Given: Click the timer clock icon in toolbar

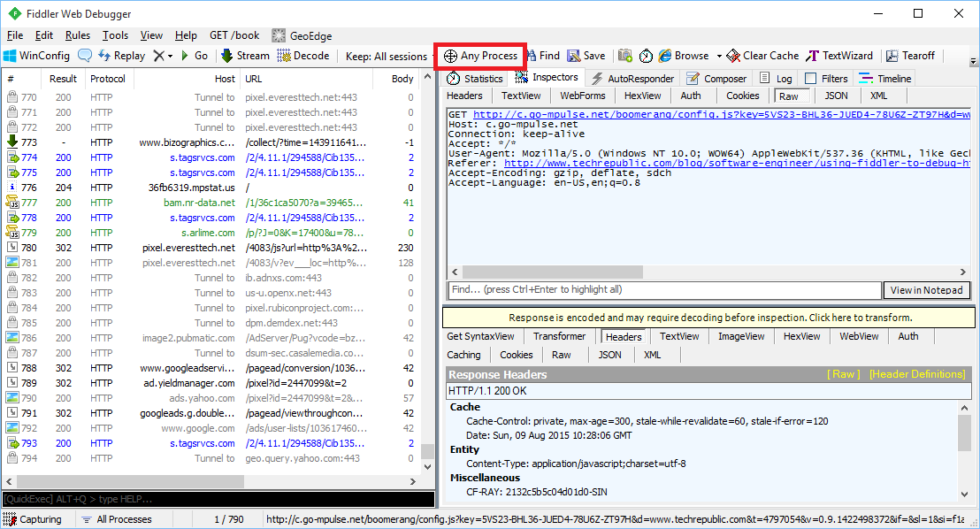Looking at the screenshot, I should point(647,56).
